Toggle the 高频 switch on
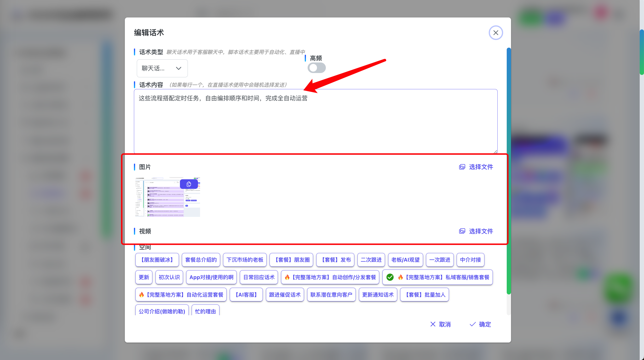The width and height of the screenshot is (644, 360). [316, 68]
